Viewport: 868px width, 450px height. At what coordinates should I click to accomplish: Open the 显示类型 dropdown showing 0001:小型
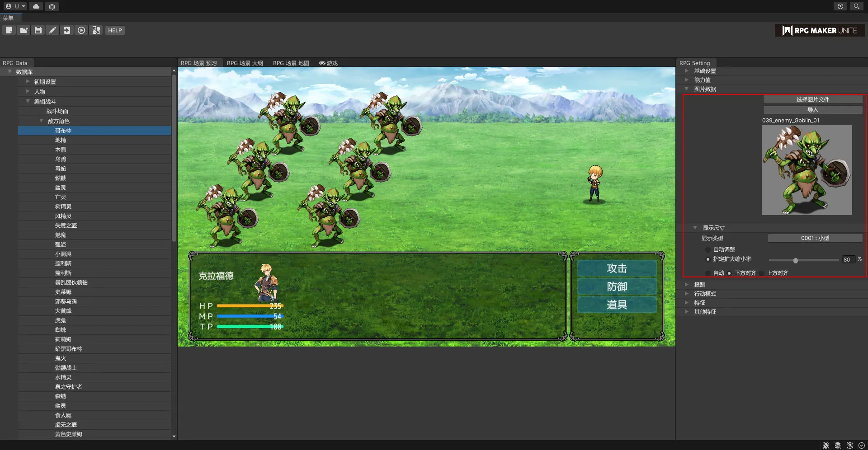click(x=815, y=238)
